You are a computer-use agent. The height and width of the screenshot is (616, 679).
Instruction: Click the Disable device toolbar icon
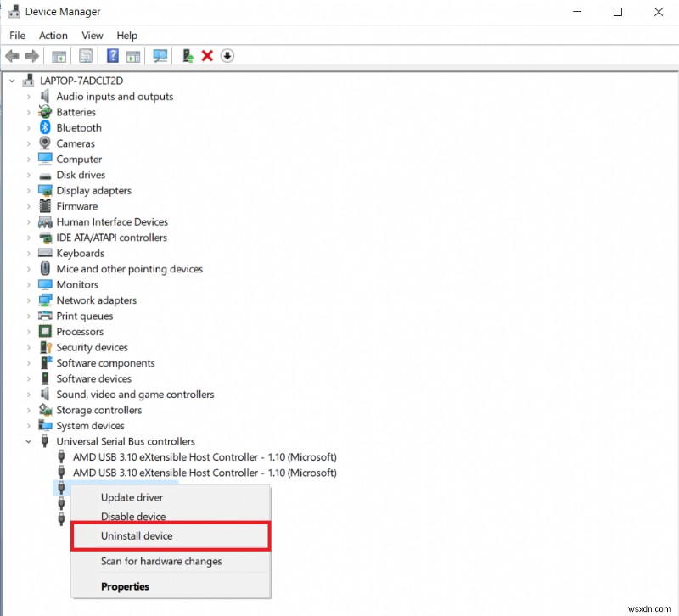228,55
